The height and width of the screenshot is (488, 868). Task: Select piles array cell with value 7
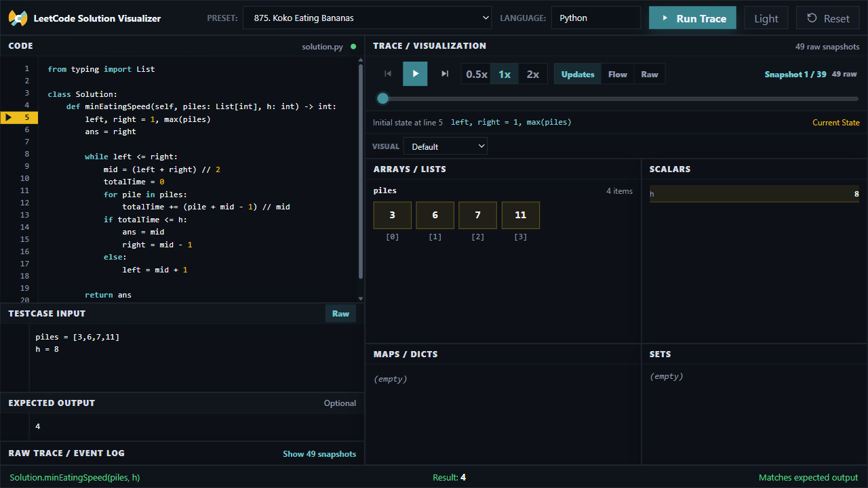[477, 215]
